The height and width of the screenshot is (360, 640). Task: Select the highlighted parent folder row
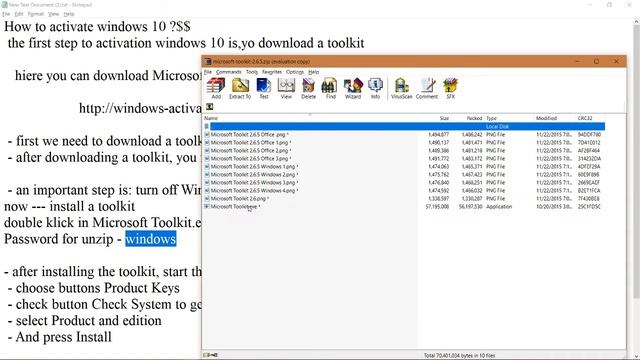tap(404, 127)
